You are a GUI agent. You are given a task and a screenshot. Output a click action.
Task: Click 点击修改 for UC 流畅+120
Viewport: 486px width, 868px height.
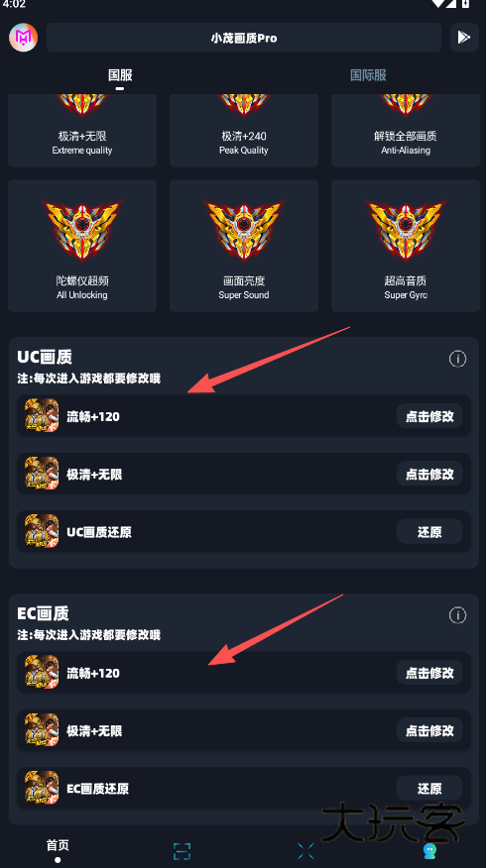point(429,416)
